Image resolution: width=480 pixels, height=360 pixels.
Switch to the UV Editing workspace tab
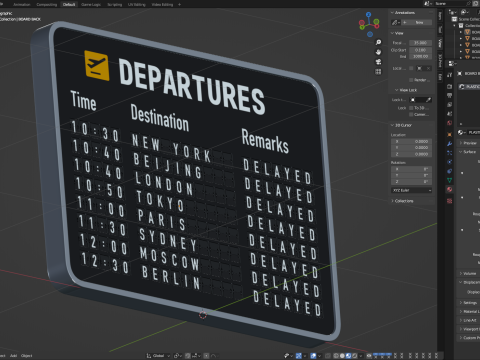(137, 4)
